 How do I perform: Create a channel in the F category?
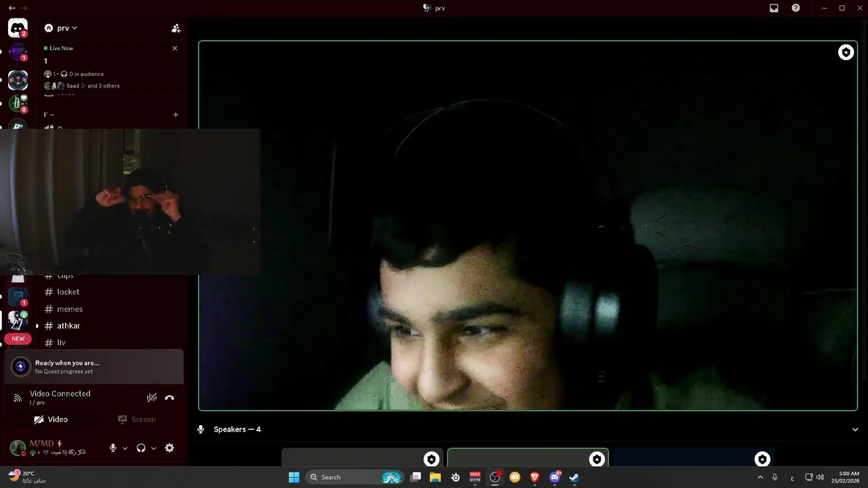pyautogui.click(x=176, y=115)
